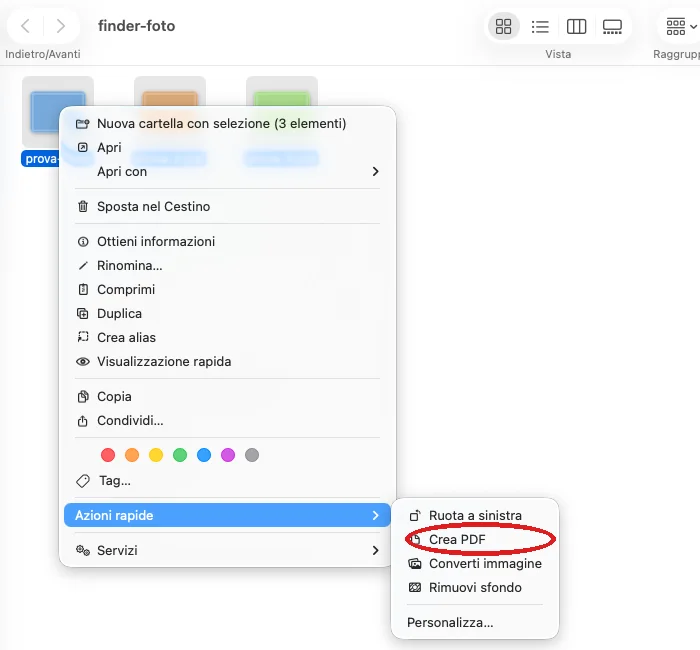Open the Servizi submenu

[x=227, y=550]
